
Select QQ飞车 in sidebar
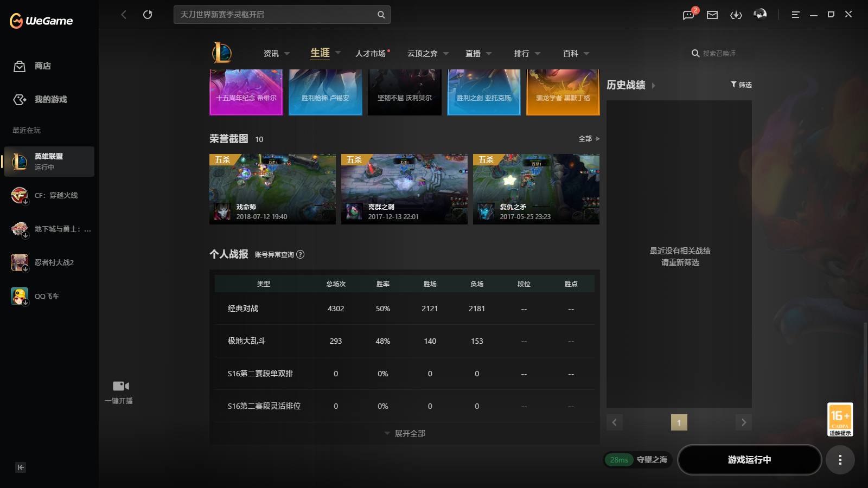(49, 296)
